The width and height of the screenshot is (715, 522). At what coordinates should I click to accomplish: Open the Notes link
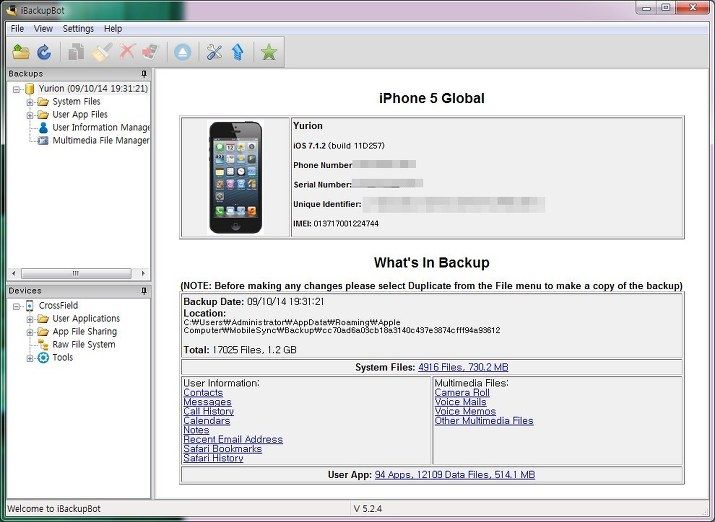click(196, 430)
